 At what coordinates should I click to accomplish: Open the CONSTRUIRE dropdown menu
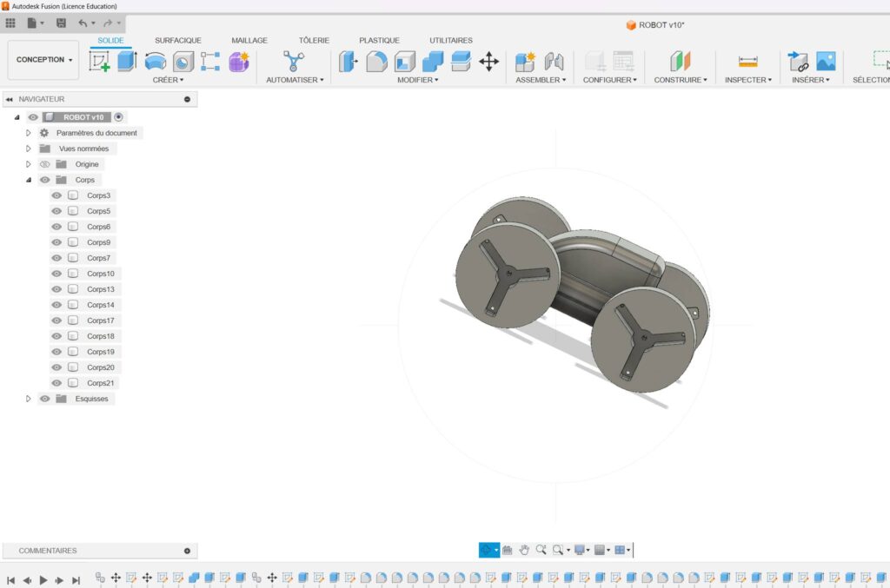pyautogui.click(x=681, y=80)
